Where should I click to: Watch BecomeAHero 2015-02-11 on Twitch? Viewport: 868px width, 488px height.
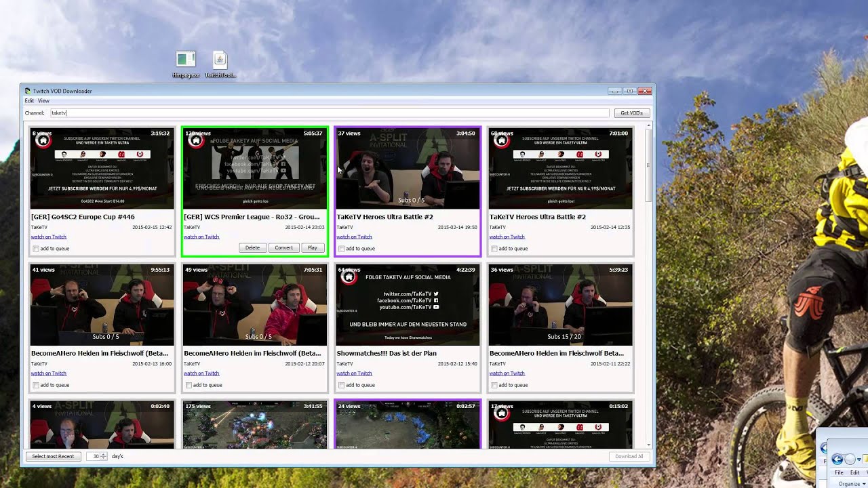[x=507, y=373]
